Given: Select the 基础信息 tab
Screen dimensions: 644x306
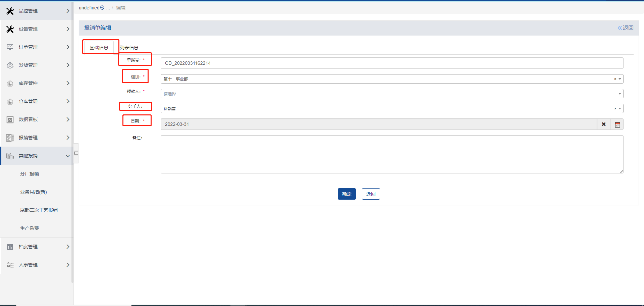Looking at the screenshot, I should pos(99,48).
